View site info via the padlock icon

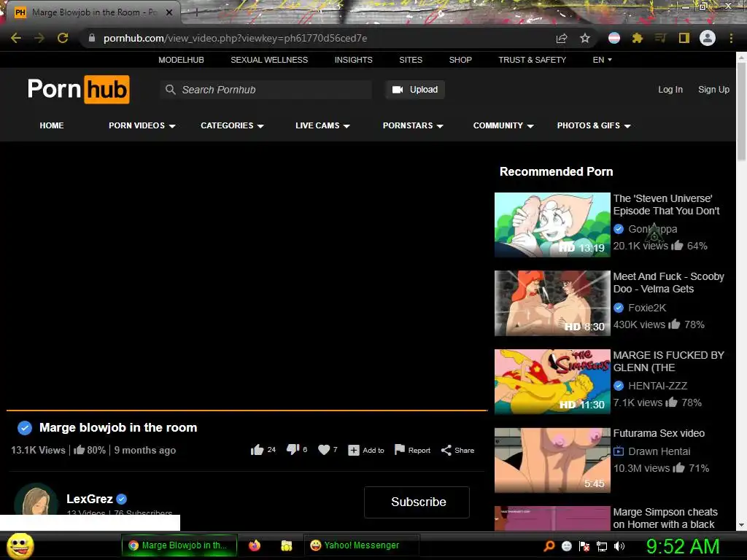(x=92, y=38)
